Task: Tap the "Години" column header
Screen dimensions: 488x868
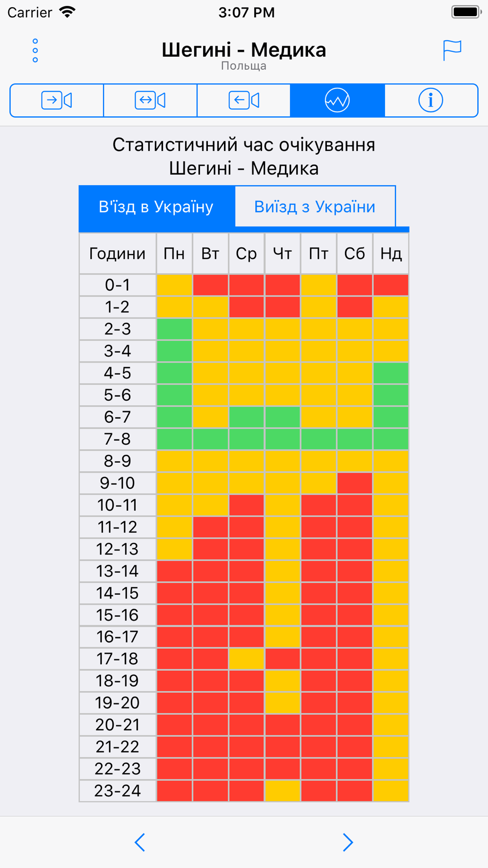Action: tap(118, 254)
